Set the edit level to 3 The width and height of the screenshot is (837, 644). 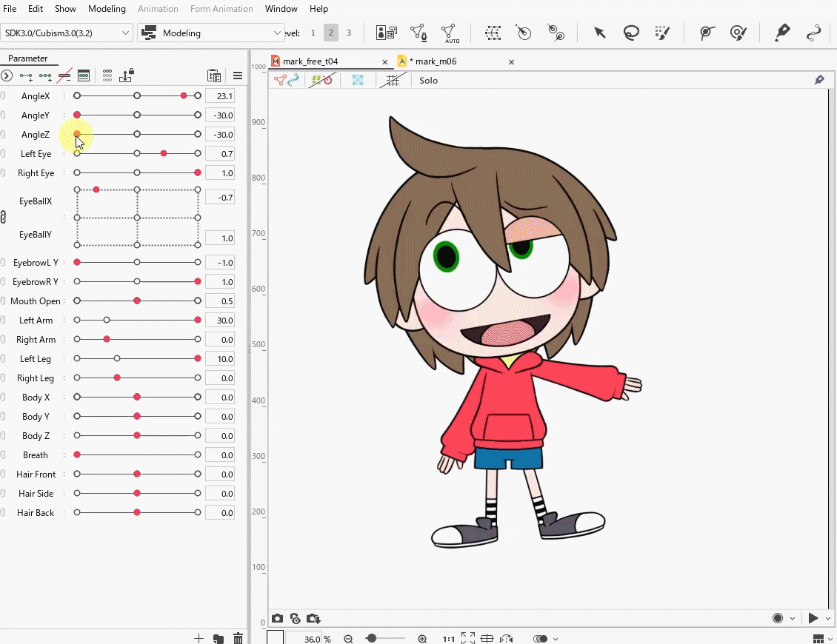tap(349, 33)
